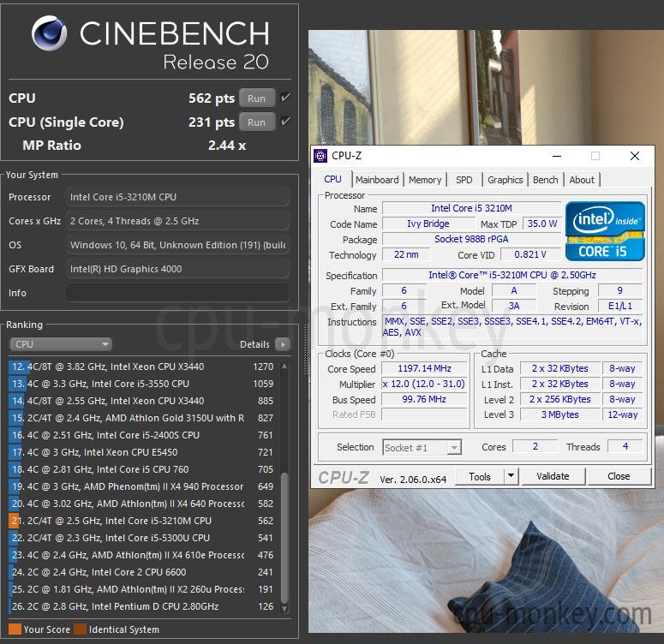Switch to the Graphics tab
This screenshot has height=644, width=664.
(x=505, y=180)
